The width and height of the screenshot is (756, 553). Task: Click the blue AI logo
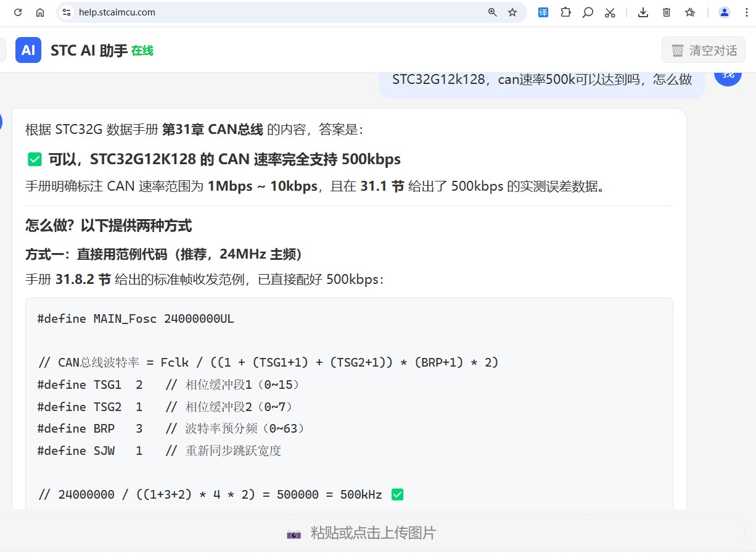[28, 50]
